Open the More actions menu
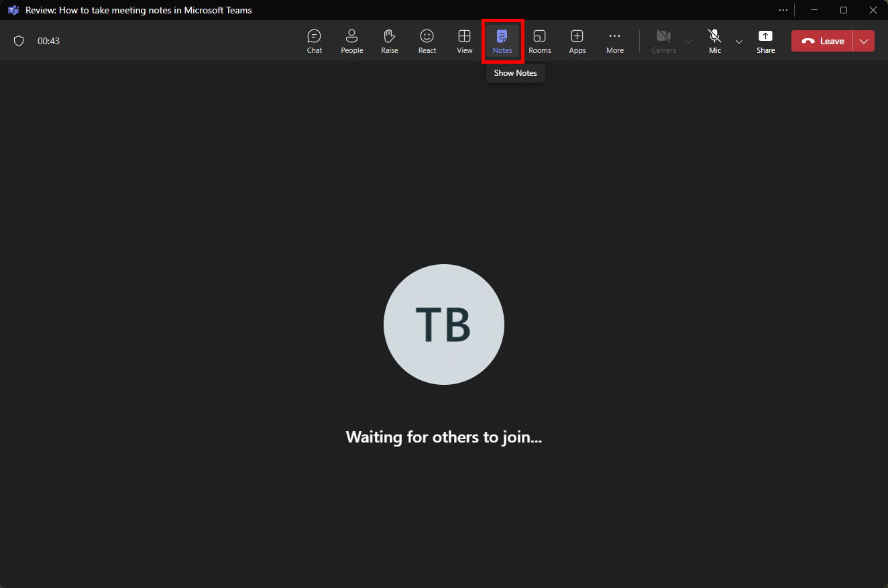 click(615, 41)
